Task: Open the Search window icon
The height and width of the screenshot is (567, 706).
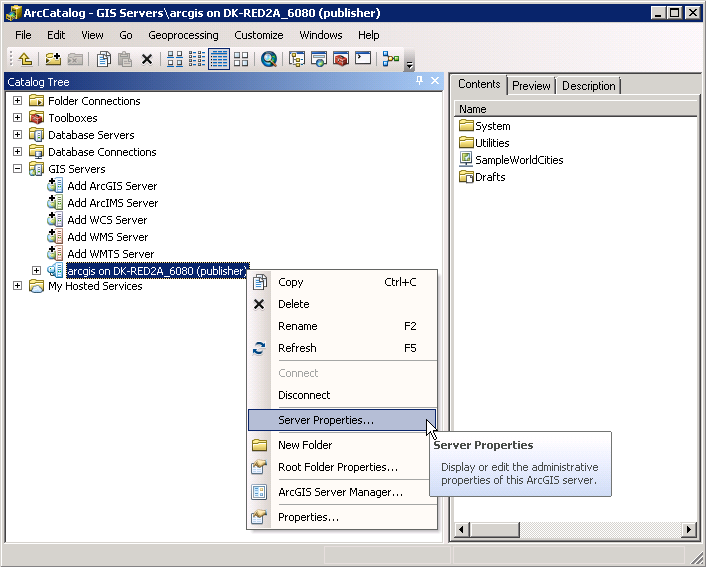Action: click(269, 59)
